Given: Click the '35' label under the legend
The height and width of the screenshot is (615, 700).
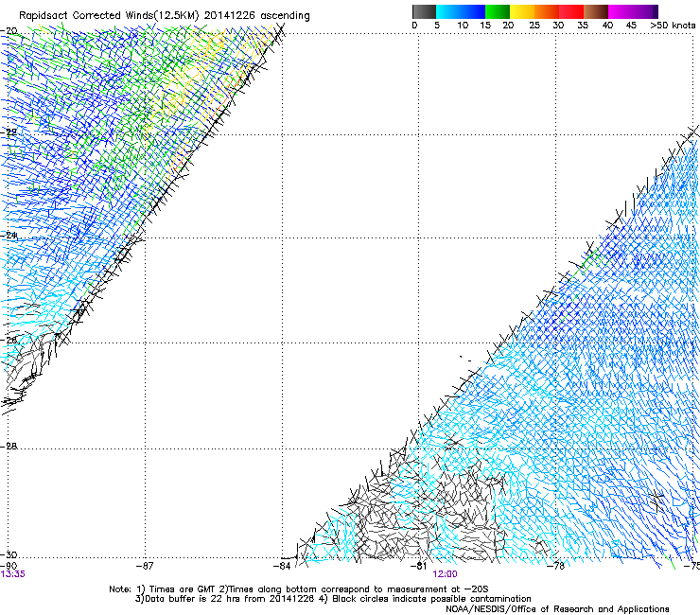Looking at the screenshot, I should pyautogui.click(x=583, y=26).
